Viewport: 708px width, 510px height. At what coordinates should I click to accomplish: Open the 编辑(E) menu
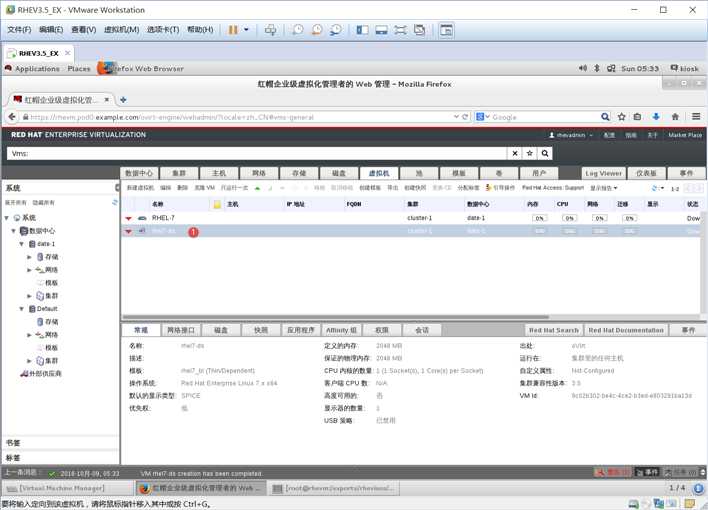point(51,29)
